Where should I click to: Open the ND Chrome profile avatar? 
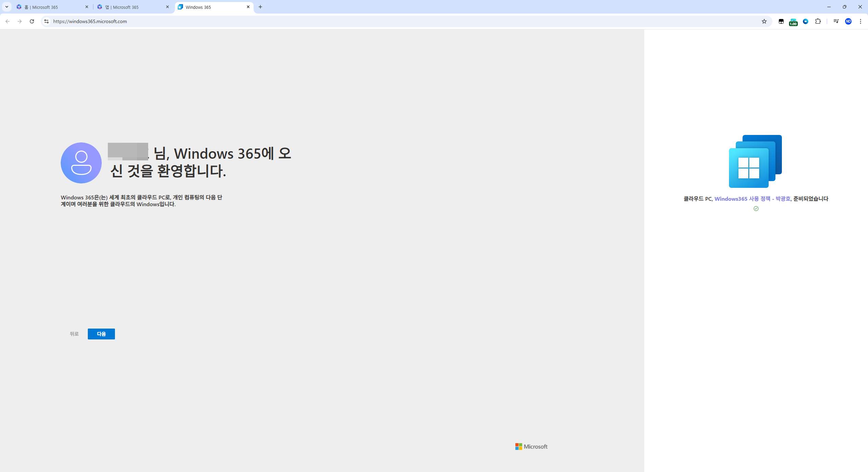pyautogui.click(x=848, y=21)
